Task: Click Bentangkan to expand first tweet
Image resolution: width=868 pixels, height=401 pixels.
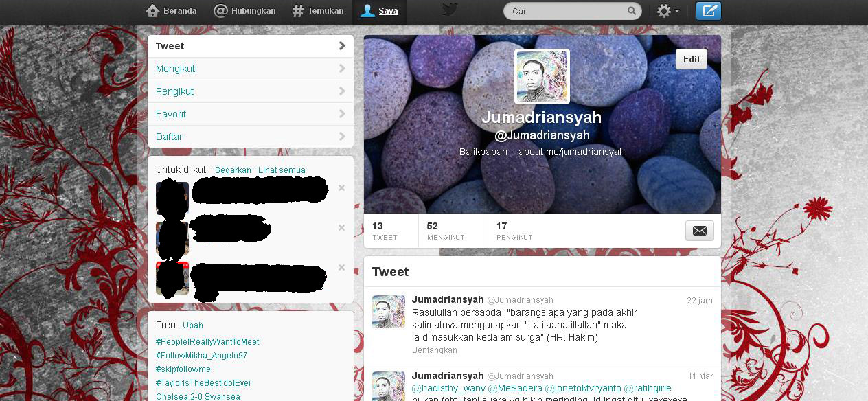Action: (435, 350)
